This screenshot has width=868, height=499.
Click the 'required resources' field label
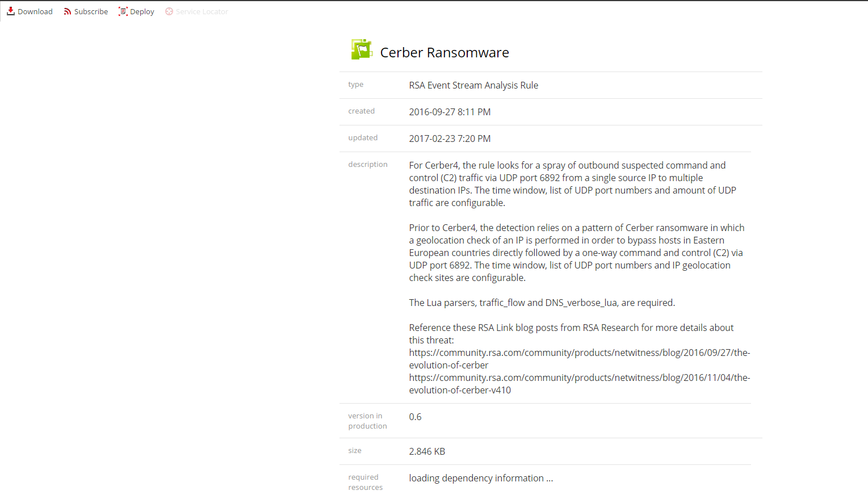point(366,483)
